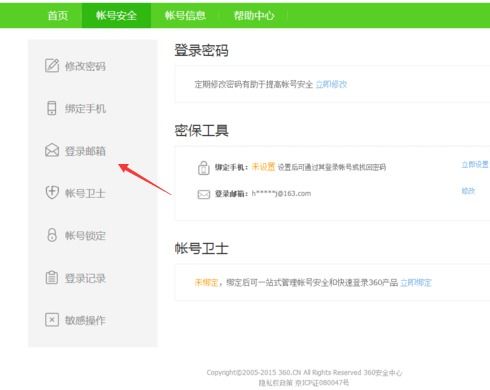This screenshot has width=490, height=390.
Task: Click the 密保工具 heading
Action: click(x=201, y=130)
